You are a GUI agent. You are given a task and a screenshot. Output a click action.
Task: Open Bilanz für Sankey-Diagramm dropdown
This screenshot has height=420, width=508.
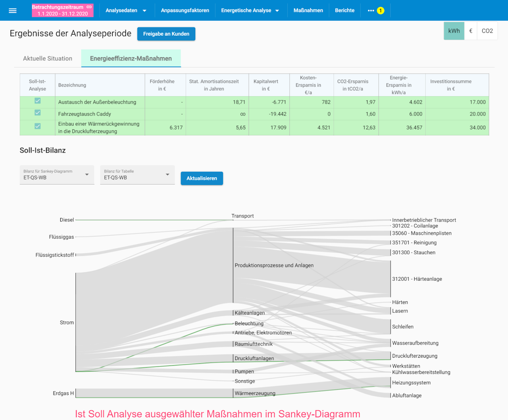click(57, 175)
